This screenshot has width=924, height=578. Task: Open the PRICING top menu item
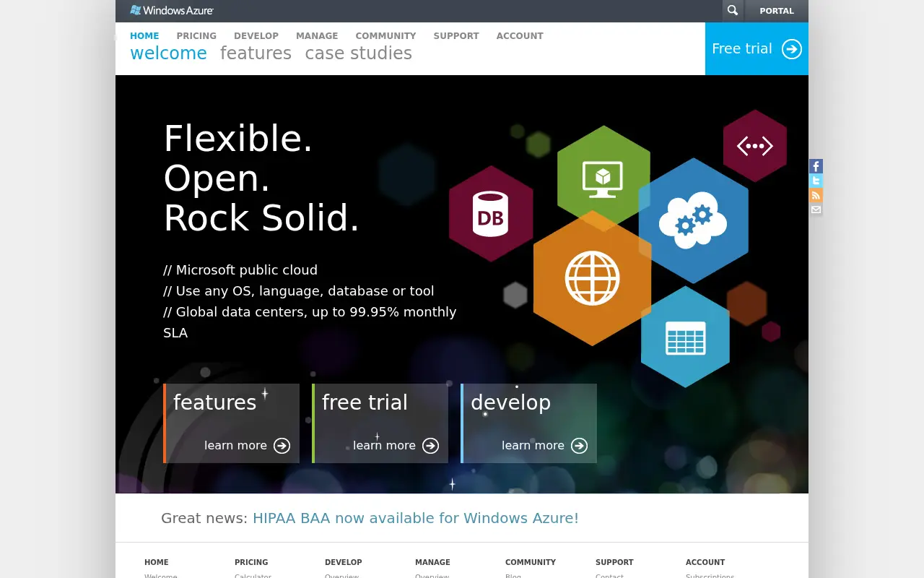196,35
